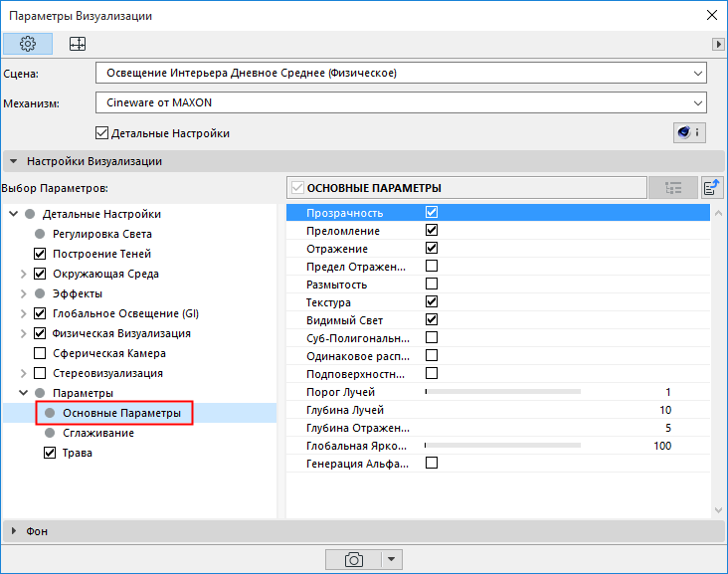Click the list view options button
728x574 pixels.
(673, 188)
